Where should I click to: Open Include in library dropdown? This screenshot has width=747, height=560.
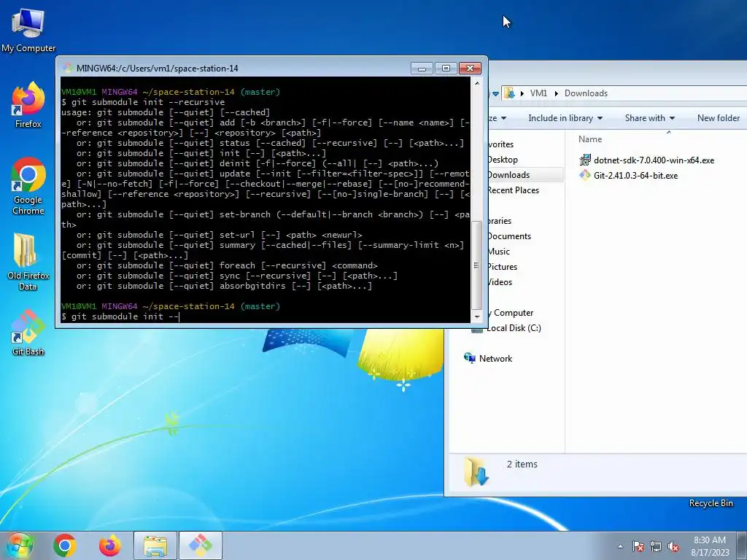pos(565,118)
